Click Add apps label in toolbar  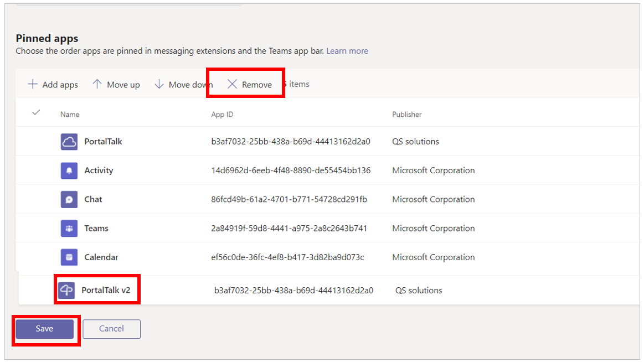60,85
